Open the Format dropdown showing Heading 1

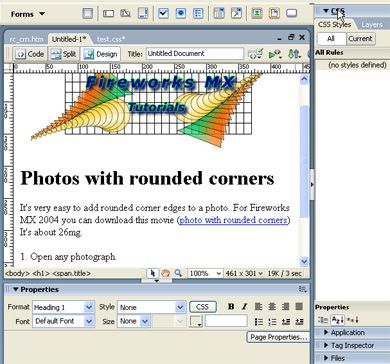point(63,307)
